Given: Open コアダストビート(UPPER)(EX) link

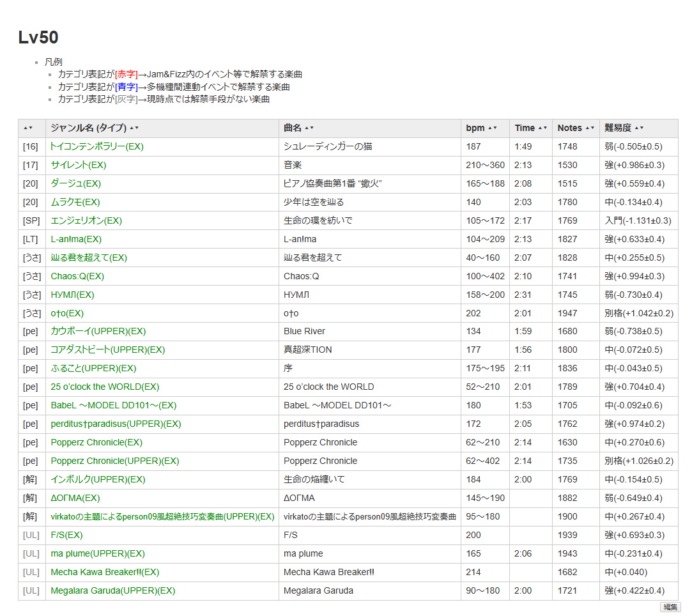Looking at the screenshot, I should click(x=107, y=350).
